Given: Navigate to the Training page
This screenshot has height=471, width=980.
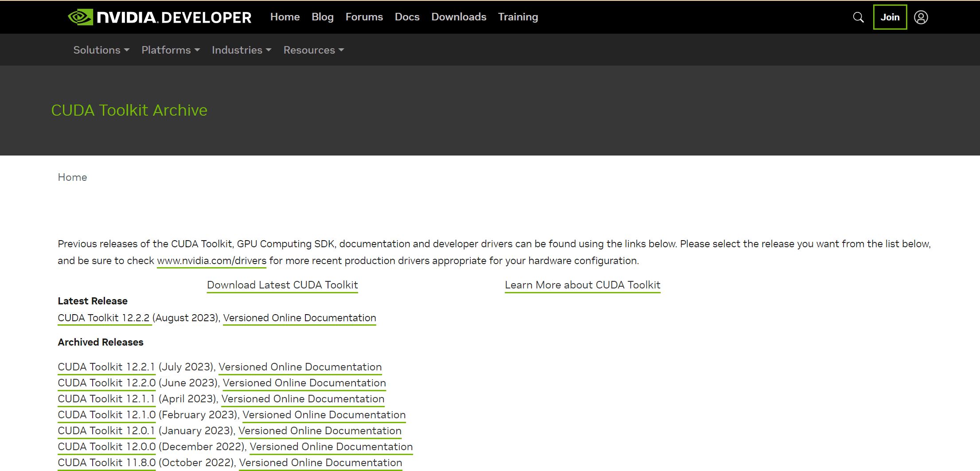Looking at the screenshot, I should click(x=518, y=17).
